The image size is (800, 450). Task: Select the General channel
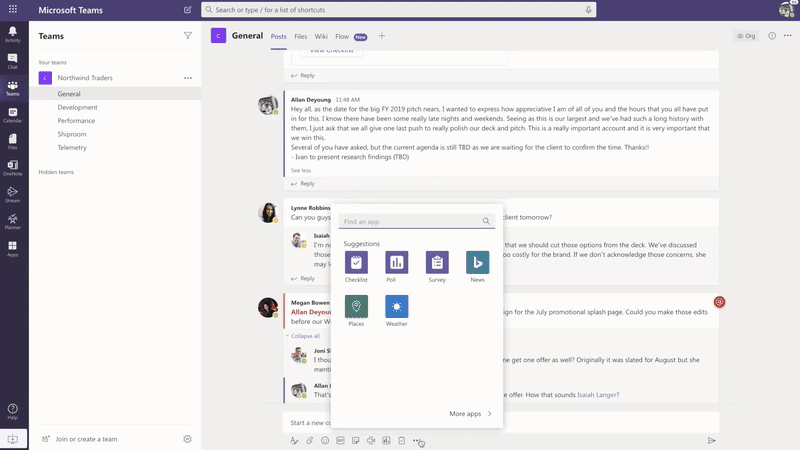coord(115,94)
